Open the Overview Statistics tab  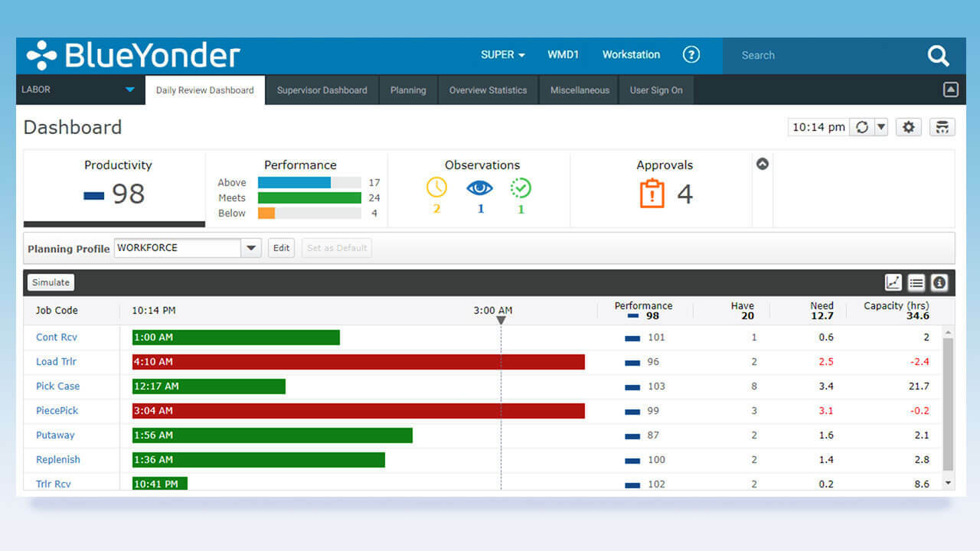click(x=488, y=90)
